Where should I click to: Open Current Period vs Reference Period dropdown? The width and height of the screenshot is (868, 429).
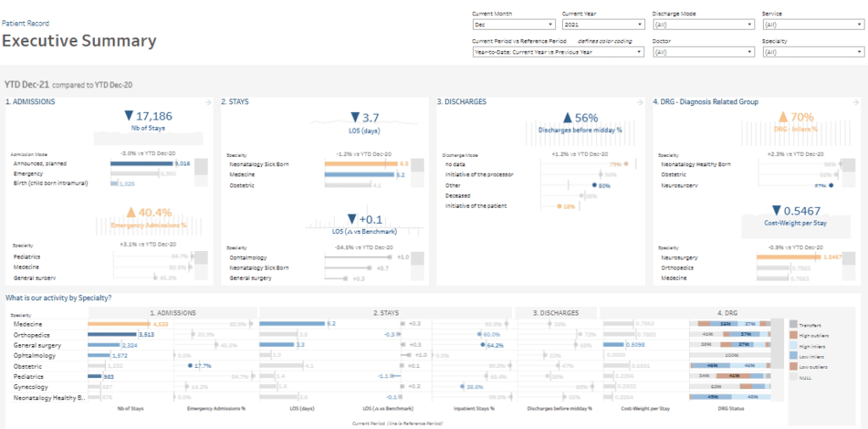coord(558,52)
